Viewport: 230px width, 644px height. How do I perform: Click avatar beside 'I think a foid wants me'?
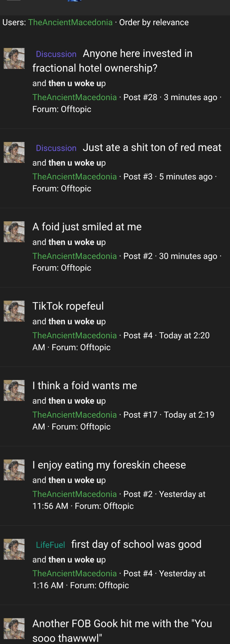pyautogui.click(x=14, y=391)
